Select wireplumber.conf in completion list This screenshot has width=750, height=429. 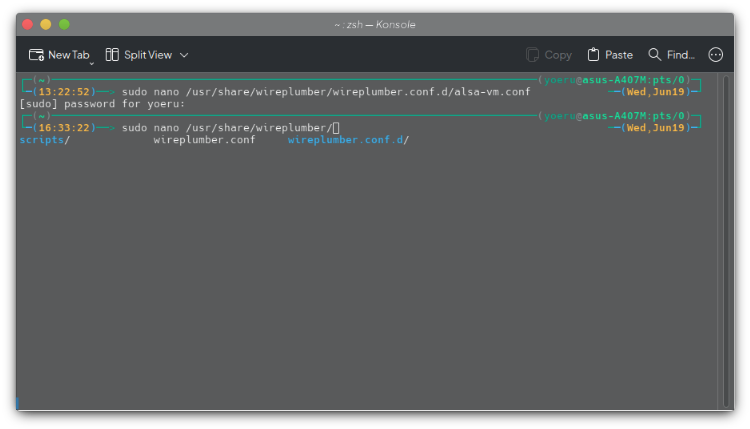[204, 140]
